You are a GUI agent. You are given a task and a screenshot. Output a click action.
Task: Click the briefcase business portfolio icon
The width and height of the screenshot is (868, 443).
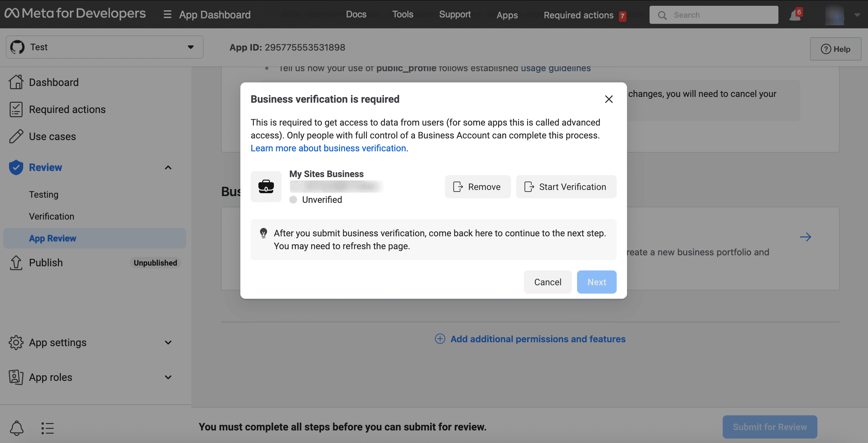pyautogui.click(x=266, y=186)
